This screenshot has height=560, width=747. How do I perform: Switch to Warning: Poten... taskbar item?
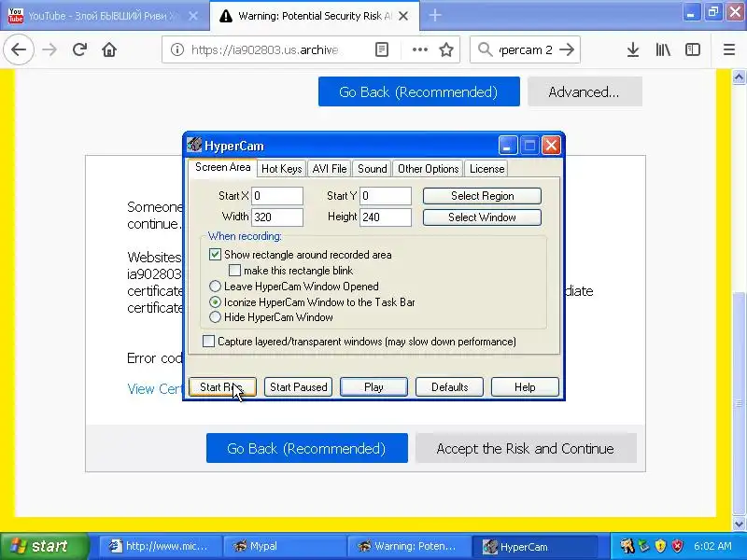coord(409,546)
